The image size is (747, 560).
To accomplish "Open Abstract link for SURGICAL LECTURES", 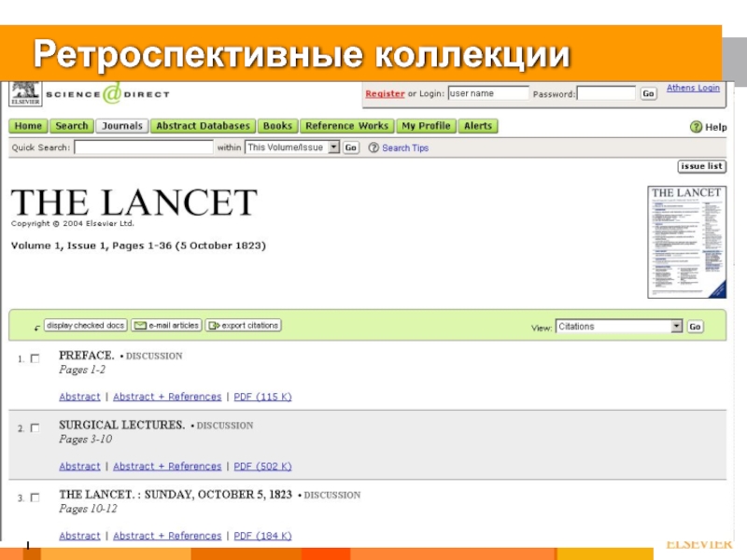I will [x=79, y=466].
